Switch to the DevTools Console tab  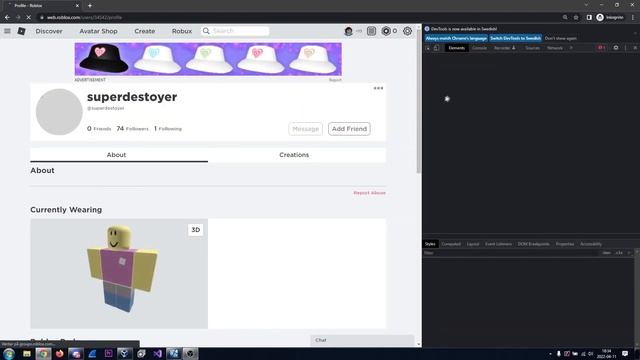point(479,48)
